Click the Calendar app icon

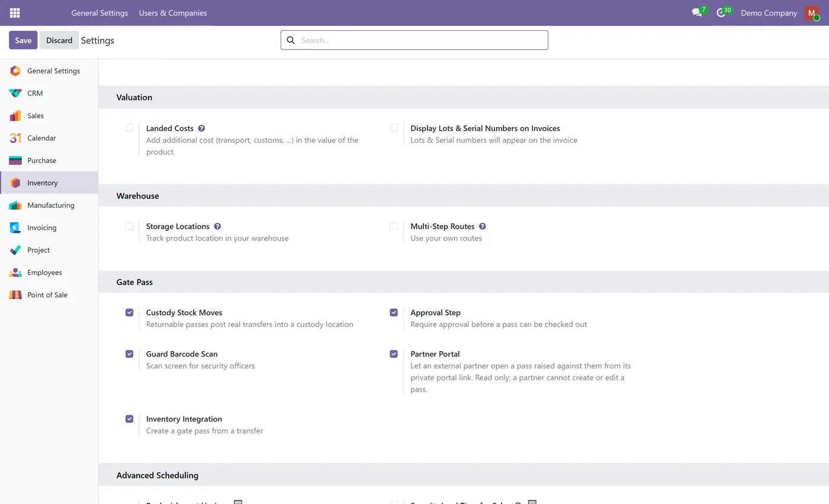[x=15, y=138]
